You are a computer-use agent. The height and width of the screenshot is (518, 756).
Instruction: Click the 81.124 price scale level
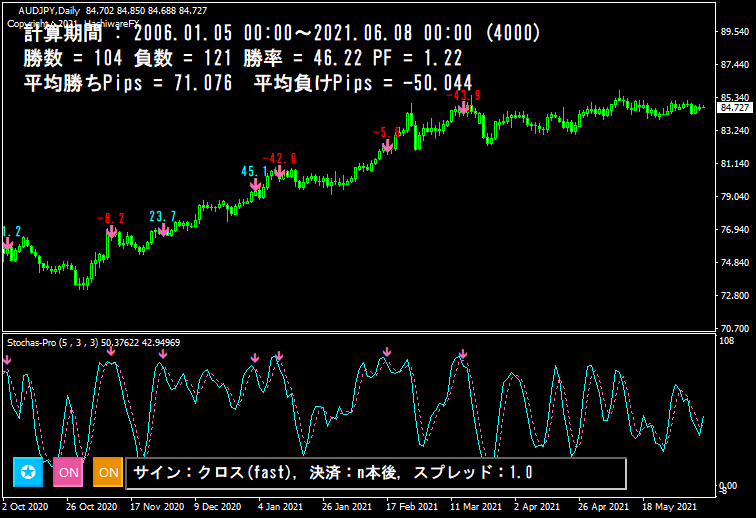pyautogui.click(x=734, y=164)
